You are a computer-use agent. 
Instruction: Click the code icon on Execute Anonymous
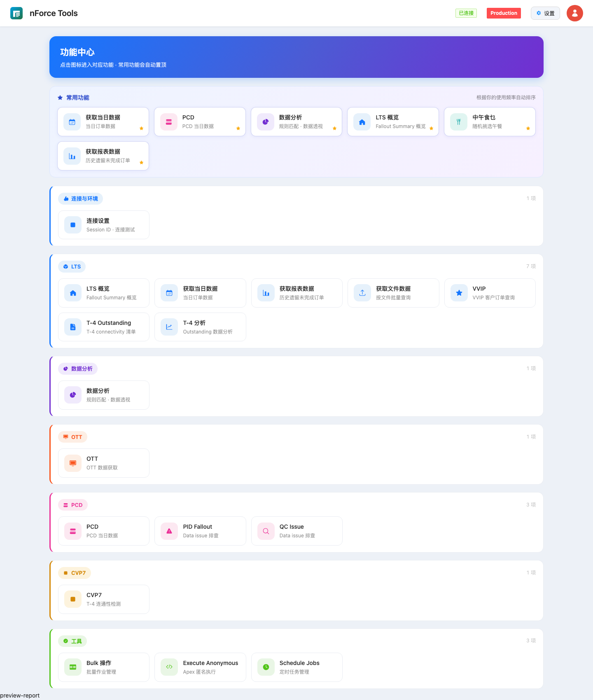(x=169, y=667)
